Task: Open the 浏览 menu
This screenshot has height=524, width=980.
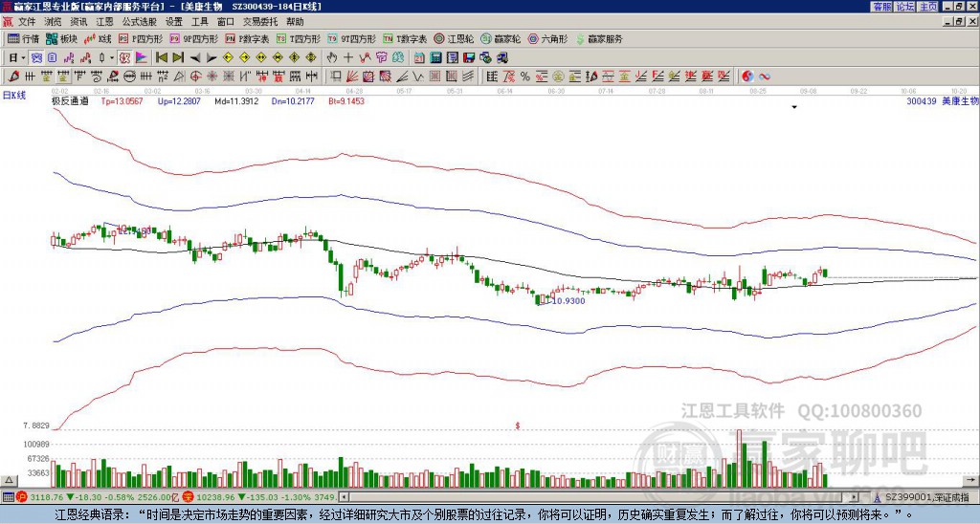Action: pos(54,22)
